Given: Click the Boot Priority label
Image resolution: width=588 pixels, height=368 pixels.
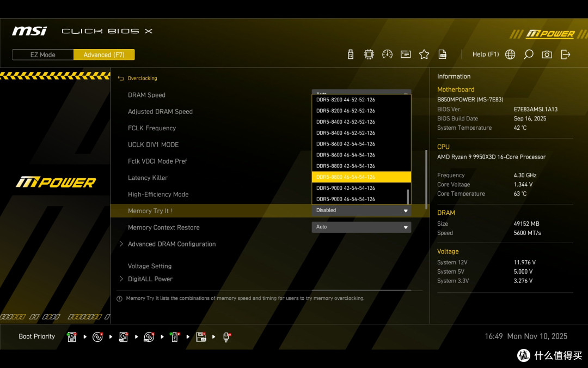Looking at the screenshot, I should [x=37, y=336].
